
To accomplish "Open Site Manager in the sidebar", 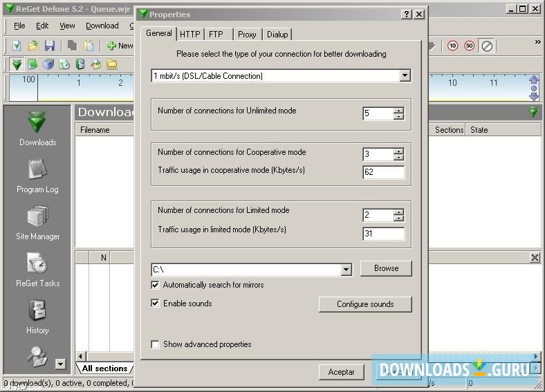I will click(37, 223).
